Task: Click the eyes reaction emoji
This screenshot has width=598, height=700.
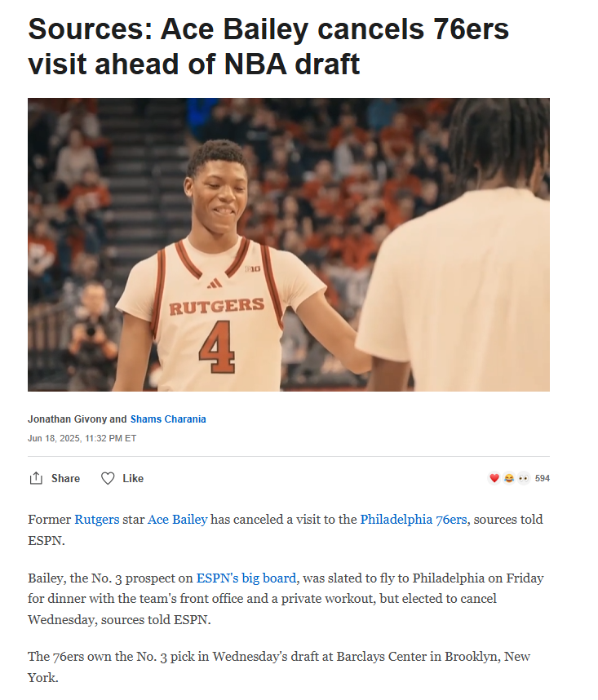Action: [x=524, y=478]
